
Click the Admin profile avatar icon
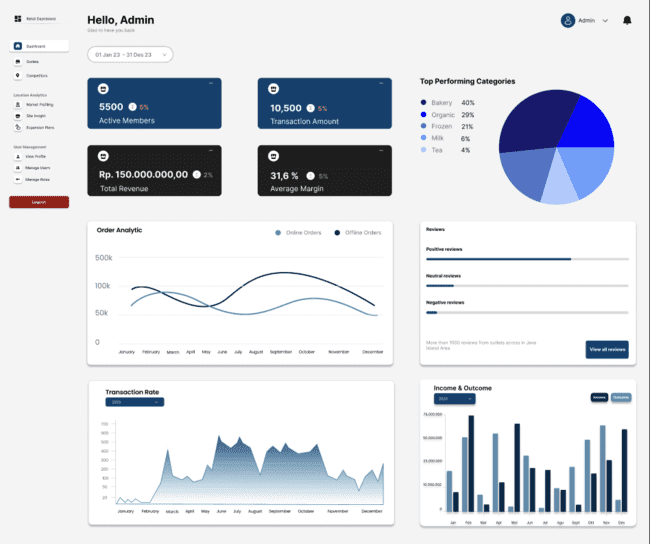click(568, 20)
